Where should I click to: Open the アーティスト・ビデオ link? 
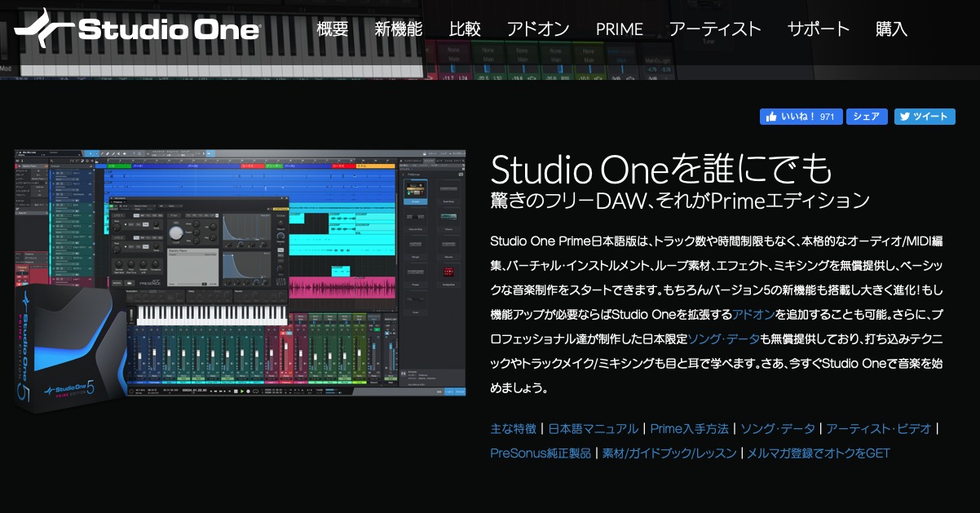[879, 428]
